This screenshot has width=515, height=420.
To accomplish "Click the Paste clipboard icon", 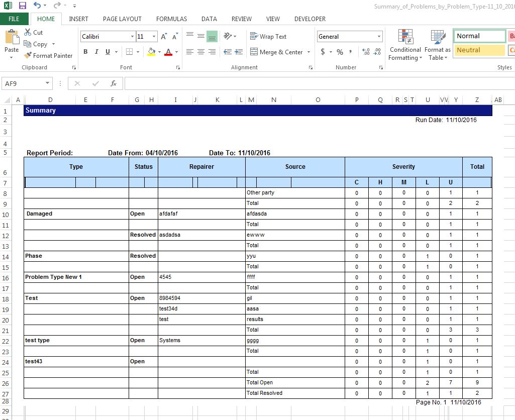I will click(12, 37).
